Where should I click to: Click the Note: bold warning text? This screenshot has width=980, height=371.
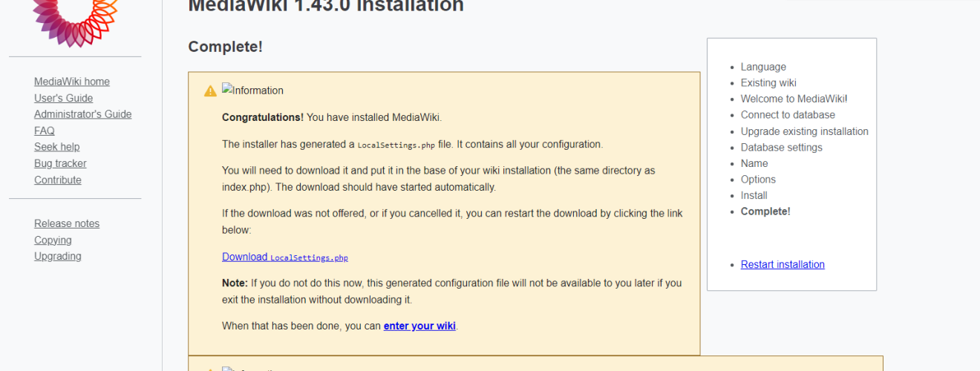(235, 283)
